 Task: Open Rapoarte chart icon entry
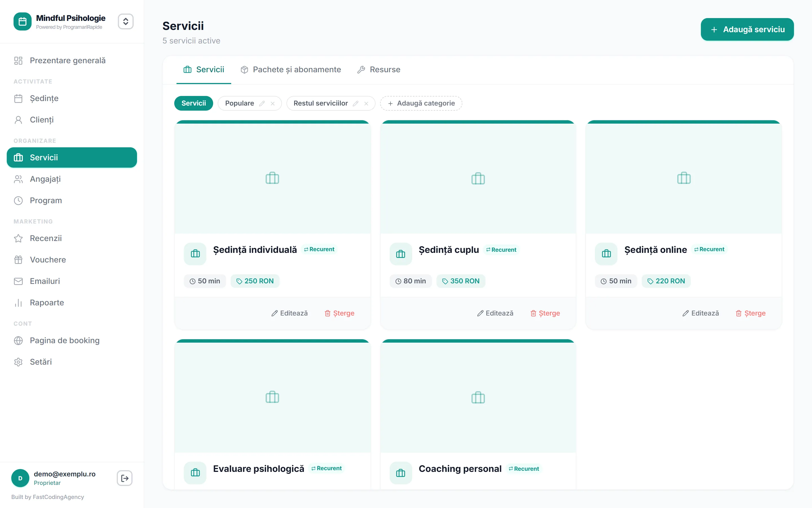pyautogui.click(x=72, y=303)
